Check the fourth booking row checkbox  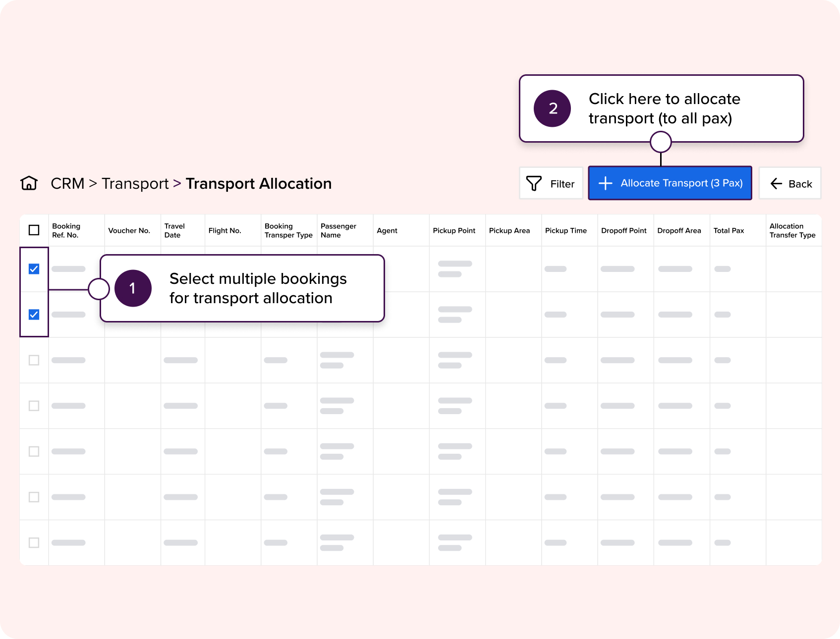tap(34, 406)
